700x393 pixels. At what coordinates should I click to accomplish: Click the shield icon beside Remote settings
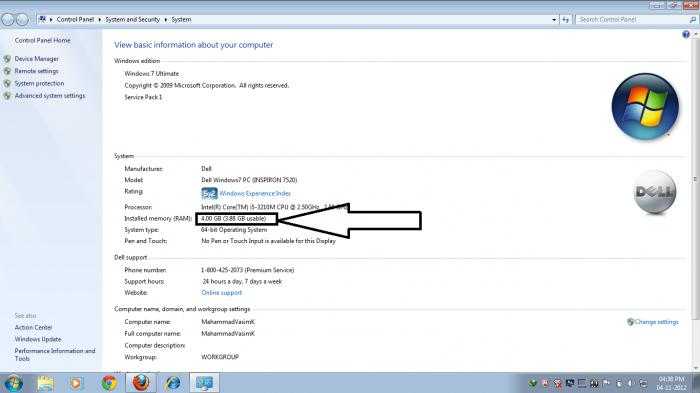pos(7,71)
